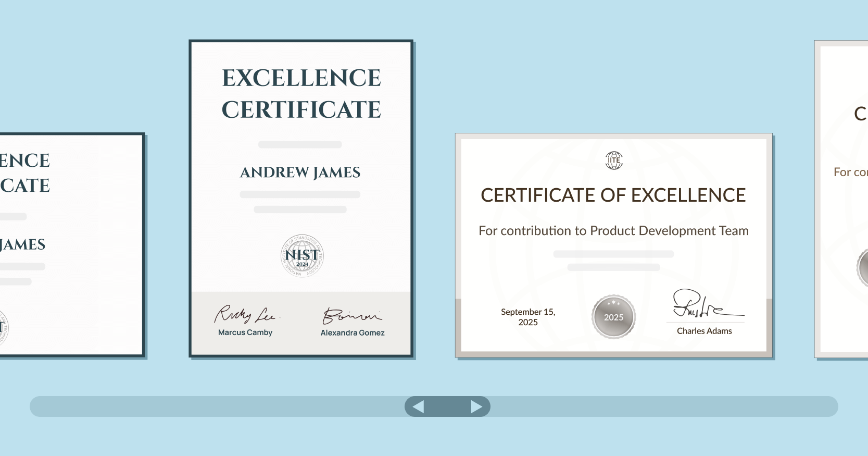
Task: Click the Marcus Camby signer name
Action: 245,332
